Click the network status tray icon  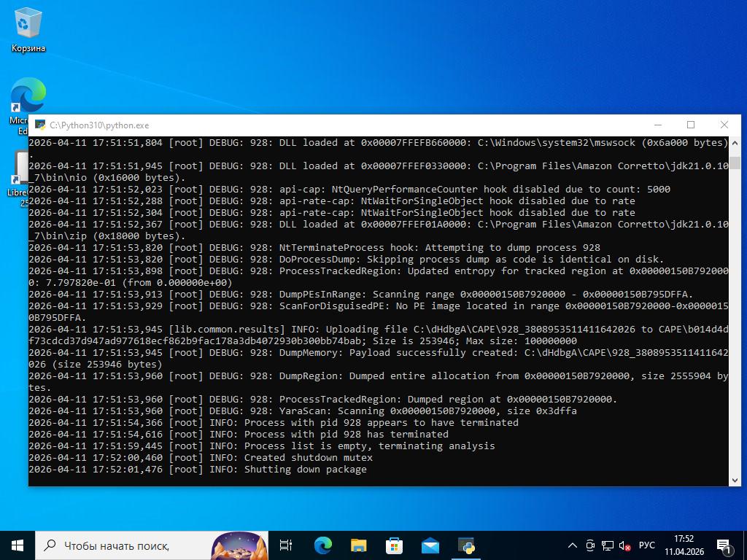coord(608,545)
